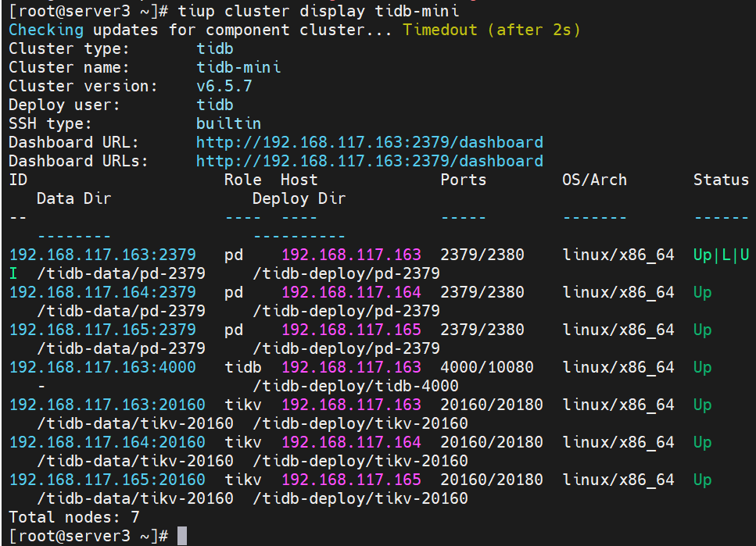Click 'Deploy user:' label
Screen dimensions: 756x546
tap(65, 105)
